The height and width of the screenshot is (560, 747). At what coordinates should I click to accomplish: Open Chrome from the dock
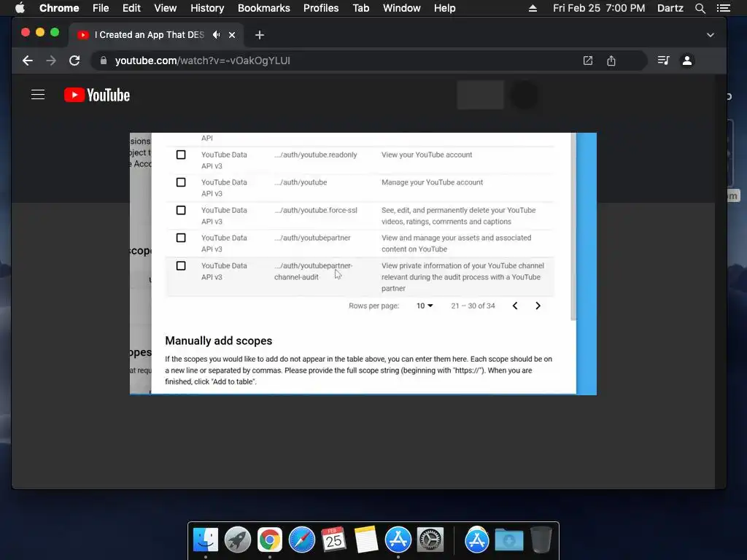[x=270, y=540]
